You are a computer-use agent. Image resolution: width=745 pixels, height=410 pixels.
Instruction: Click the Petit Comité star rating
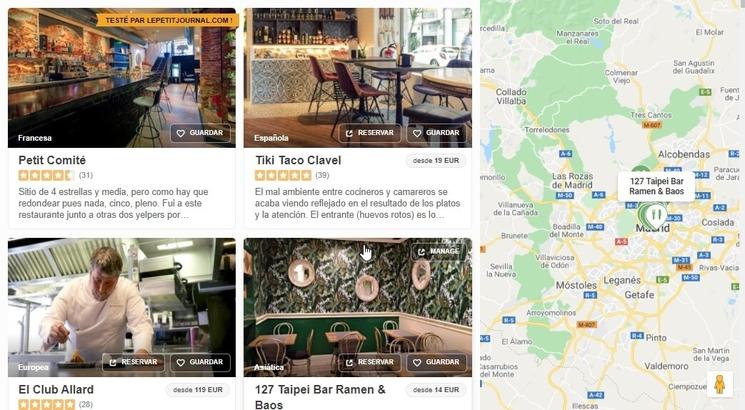[x=46, y=175]
